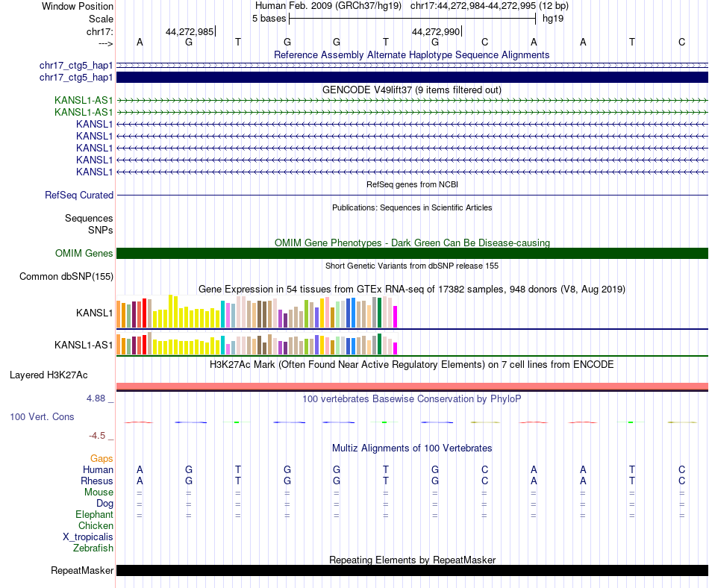Viewport: 709px width, 588px height.
Task: Click the KANSL1 GTEx expression bar chart
Action: point(257,311)
